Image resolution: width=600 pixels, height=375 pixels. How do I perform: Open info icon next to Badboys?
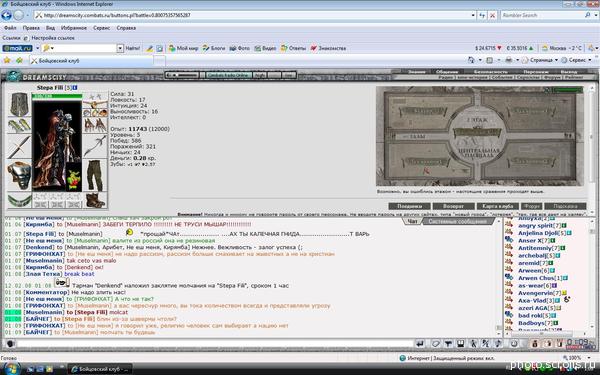tap(556, 323)
